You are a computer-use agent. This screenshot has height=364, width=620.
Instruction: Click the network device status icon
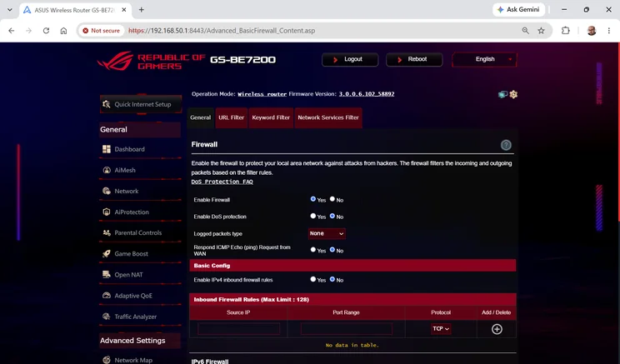[x=502, y=94]
